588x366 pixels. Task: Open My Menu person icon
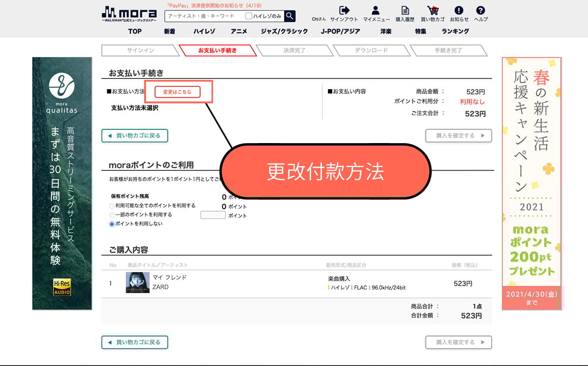tap(376, 10)
